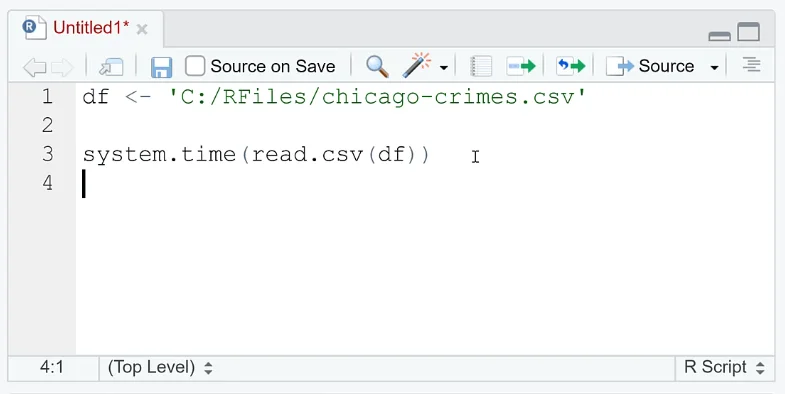This screenshot has width=785, height=394.
Task: Open the R Script file type dropdown
Action: tap(724, 367)
